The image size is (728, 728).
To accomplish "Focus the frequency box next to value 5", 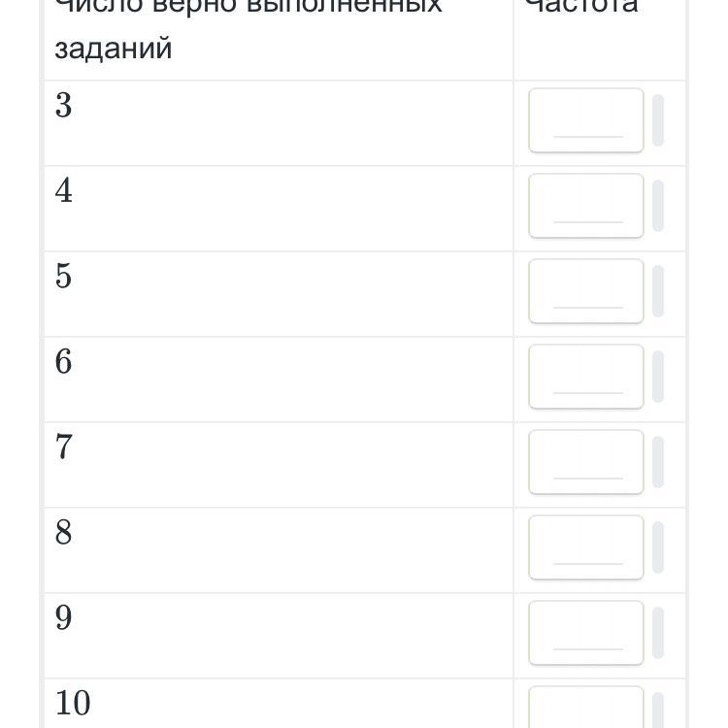I will (585, 291).
